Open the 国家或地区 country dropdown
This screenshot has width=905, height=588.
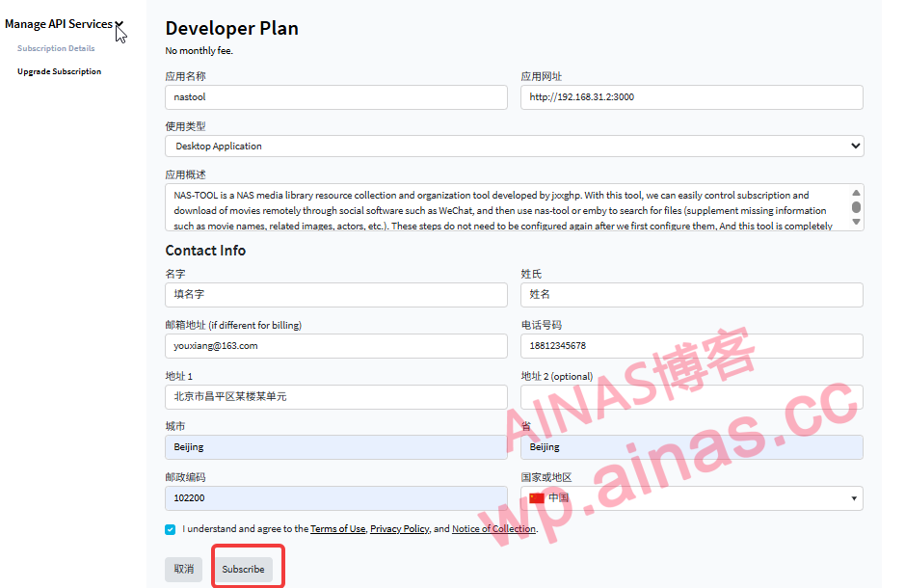(691, 498)
